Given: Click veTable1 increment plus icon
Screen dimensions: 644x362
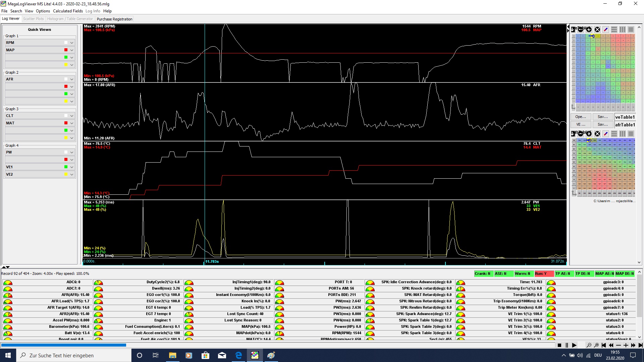Looking at the screenshot, I should 589,29.
